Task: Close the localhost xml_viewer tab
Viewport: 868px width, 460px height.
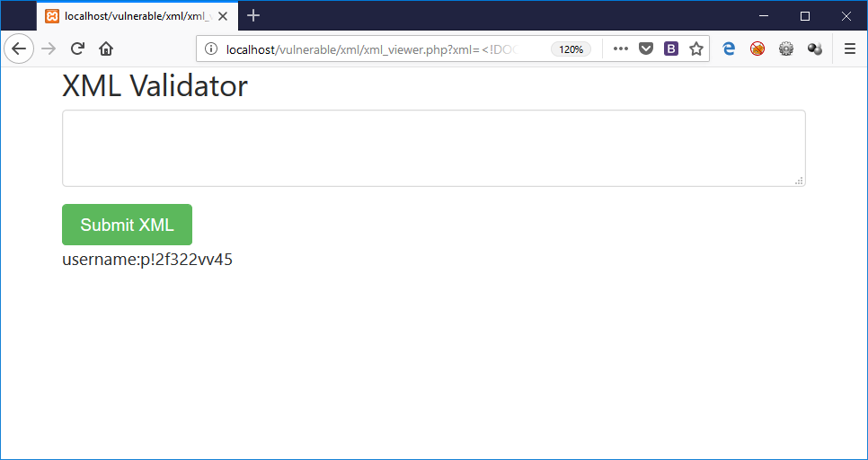Action: point(223,16)
